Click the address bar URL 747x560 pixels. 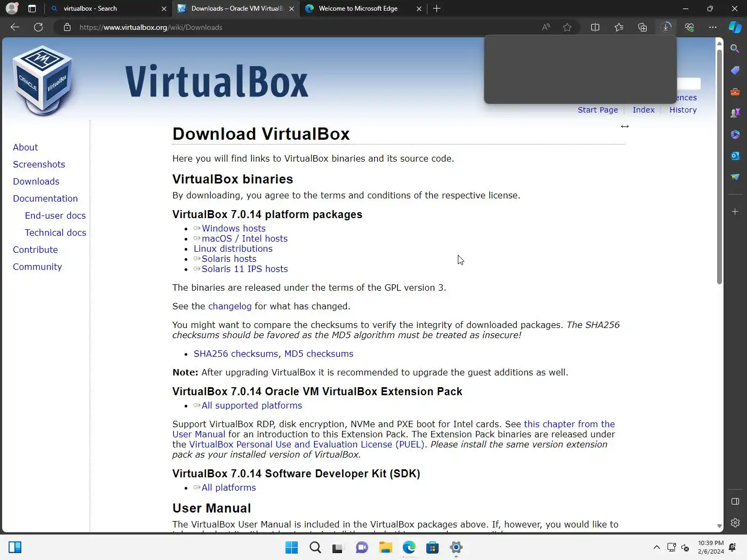pos(151,27)
